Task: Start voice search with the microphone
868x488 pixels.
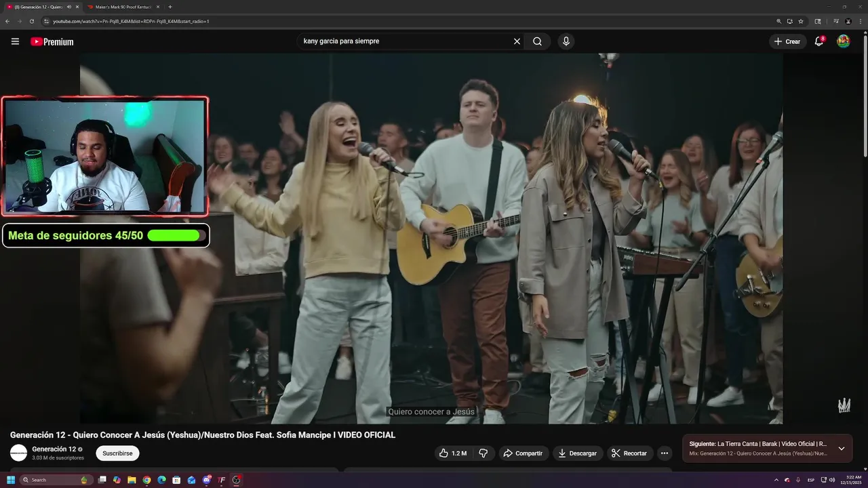Action: click(566, 41)
